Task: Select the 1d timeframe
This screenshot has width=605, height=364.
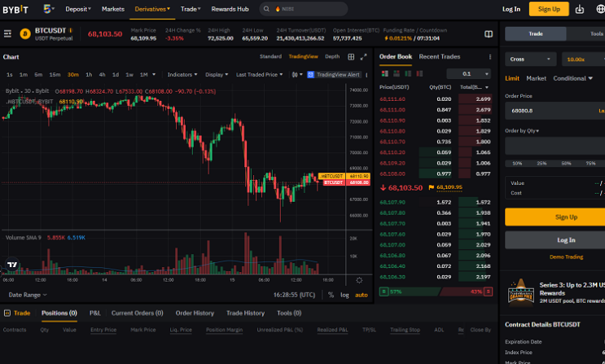Action: click(x=116, y=74)
